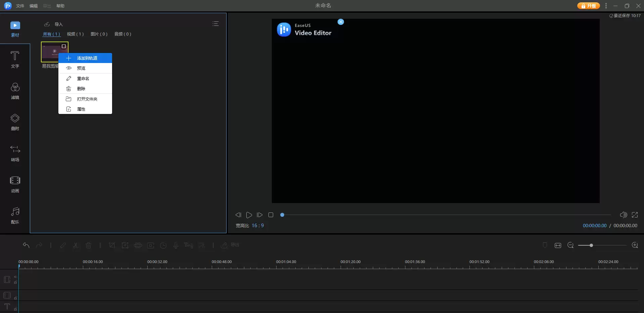Viewport: 644px width, 313px height.
Task: Open the media list sort options
Action: 215,24
